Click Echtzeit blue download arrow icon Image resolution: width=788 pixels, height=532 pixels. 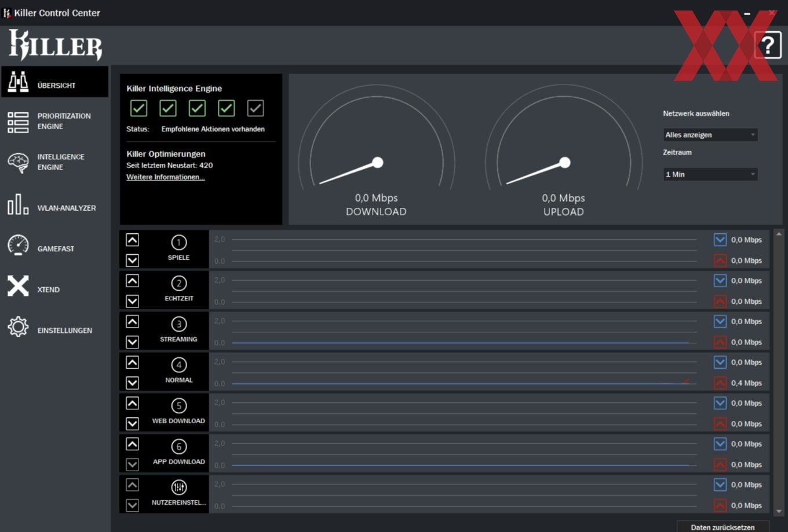tap(720, 281)
